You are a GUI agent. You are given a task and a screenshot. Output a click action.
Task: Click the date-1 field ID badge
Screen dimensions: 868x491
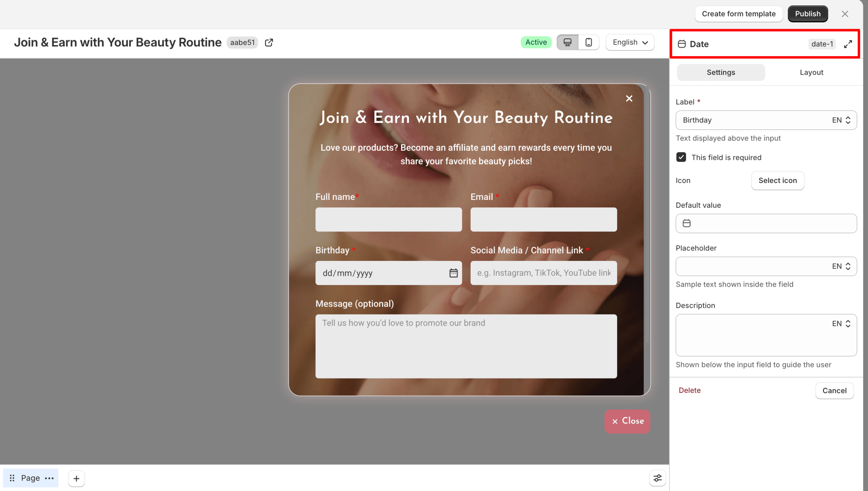(x=822, y=44)
